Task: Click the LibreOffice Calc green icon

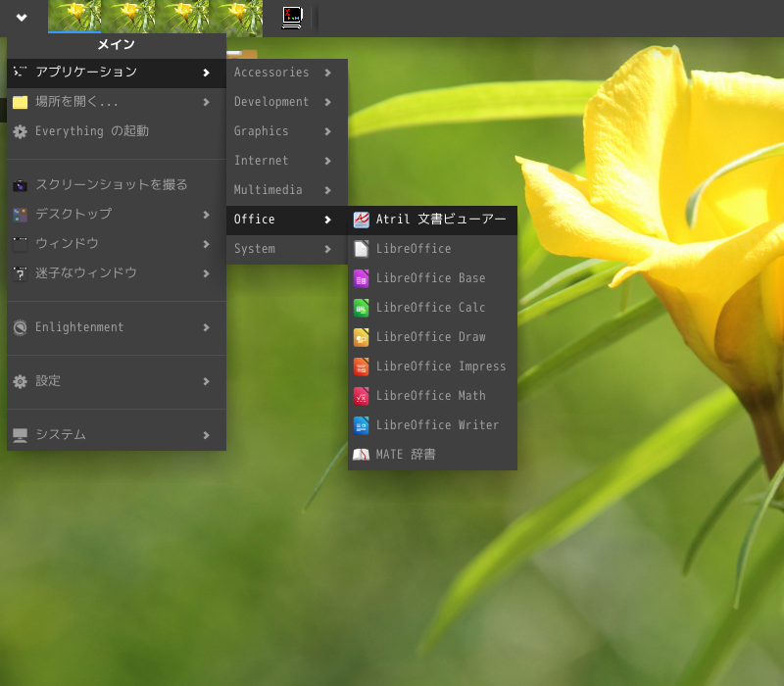Action: pos(361,308)
